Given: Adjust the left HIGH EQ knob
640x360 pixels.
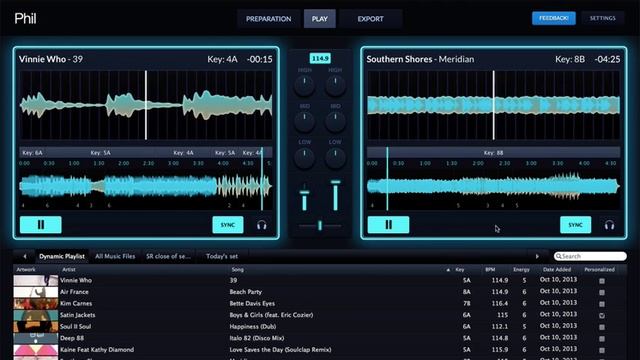Looking at the screenshot, I should pos(304,85).
